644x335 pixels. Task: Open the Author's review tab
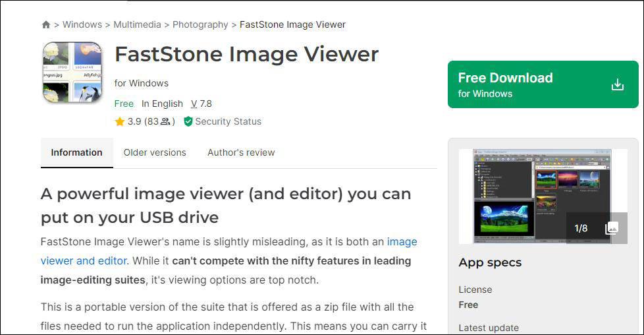tap(241, 153)
